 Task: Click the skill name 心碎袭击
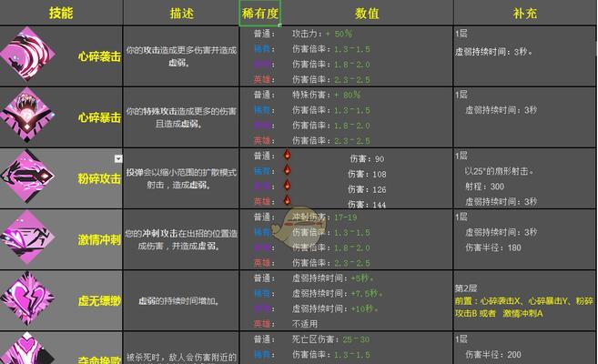(99, 56)
